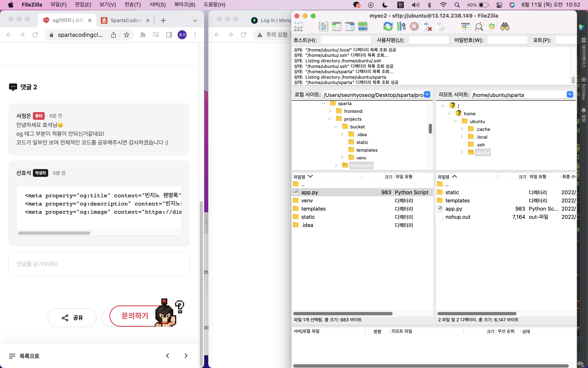Open the directory listing filters icon
The height and width of the screenshot is (368, 588).
(465, 27)
